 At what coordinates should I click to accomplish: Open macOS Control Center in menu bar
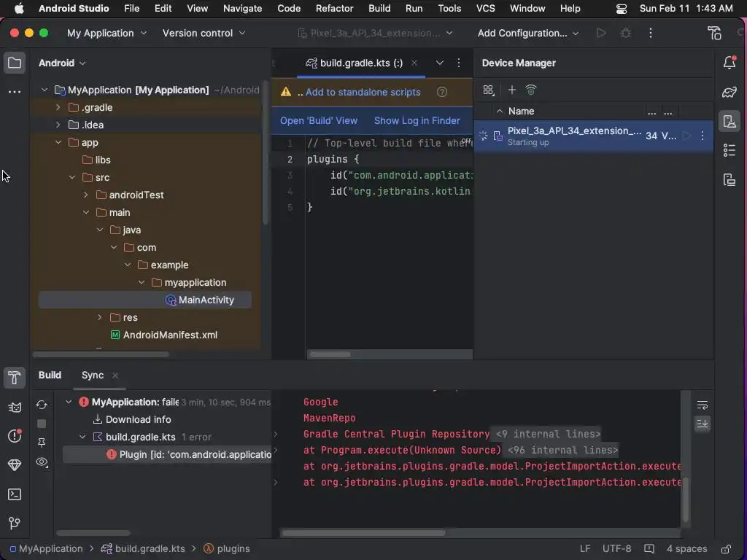[622, 9]
